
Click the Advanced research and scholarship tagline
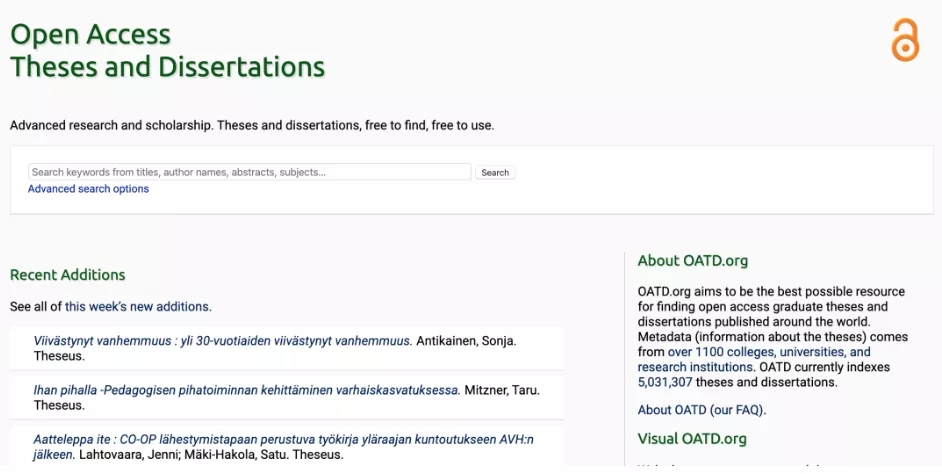coord(252,126)
